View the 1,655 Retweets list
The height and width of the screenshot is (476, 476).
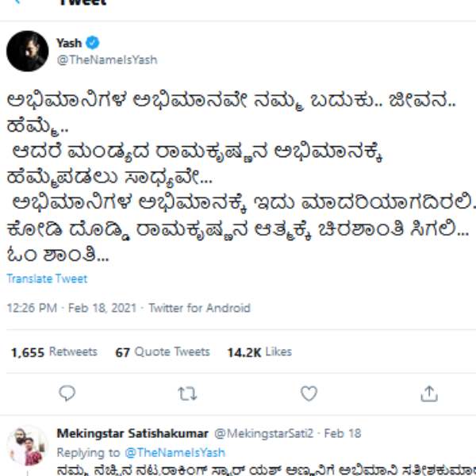click(54, 351)
